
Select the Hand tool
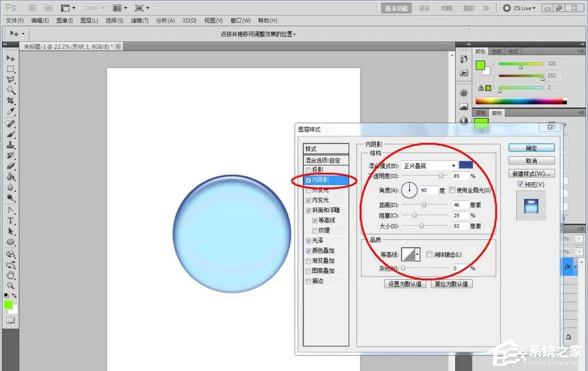11,275
